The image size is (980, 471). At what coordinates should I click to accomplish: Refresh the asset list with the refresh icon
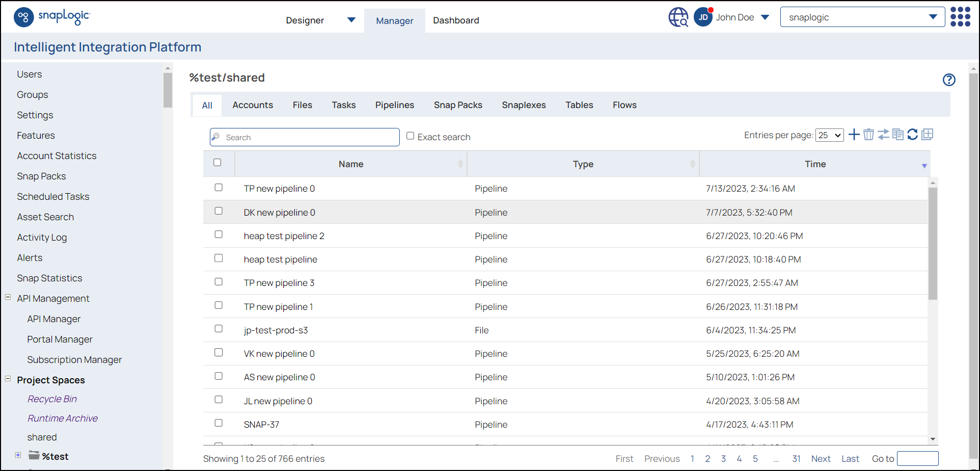coord(912,135)
